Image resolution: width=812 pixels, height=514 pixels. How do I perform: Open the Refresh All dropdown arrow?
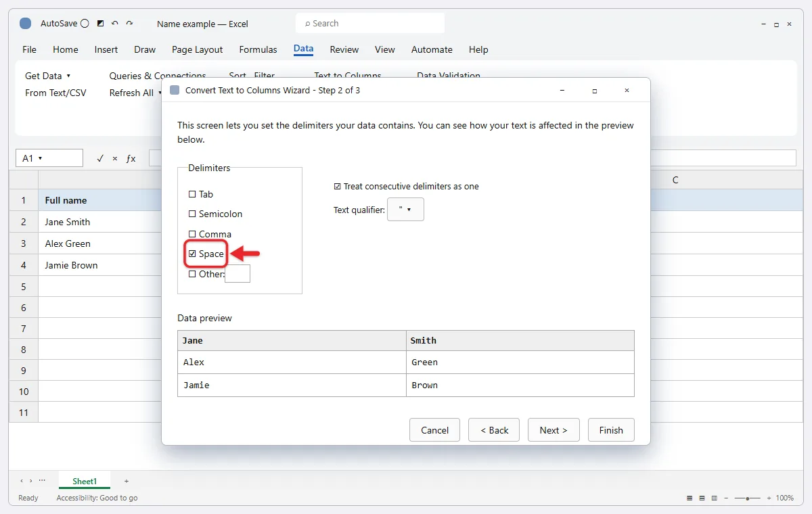(160, 93)
